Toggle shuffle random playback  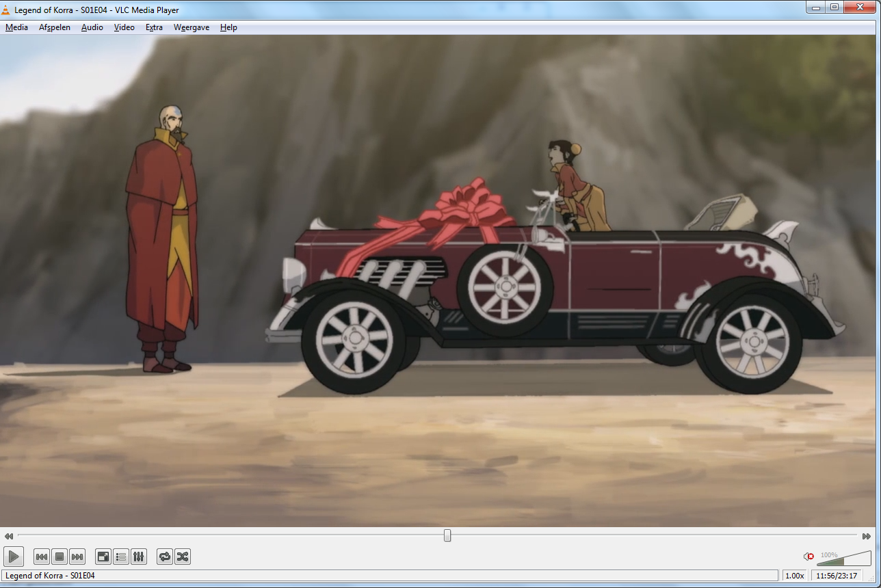coord(183,557)
